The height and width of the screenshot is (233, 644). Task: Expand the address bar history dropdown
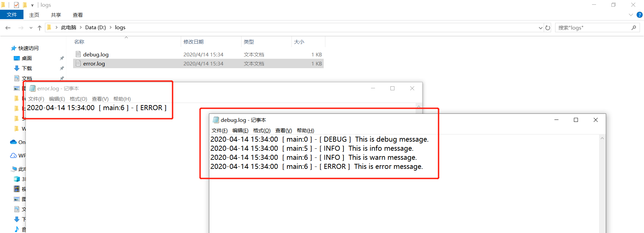540,28
